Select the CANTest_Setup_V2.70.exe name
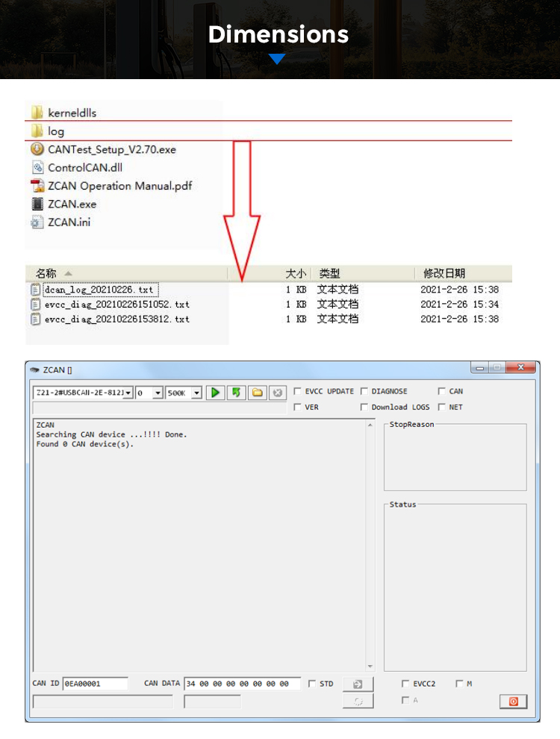This screenshot has width=560, height=739. [112, 149]
